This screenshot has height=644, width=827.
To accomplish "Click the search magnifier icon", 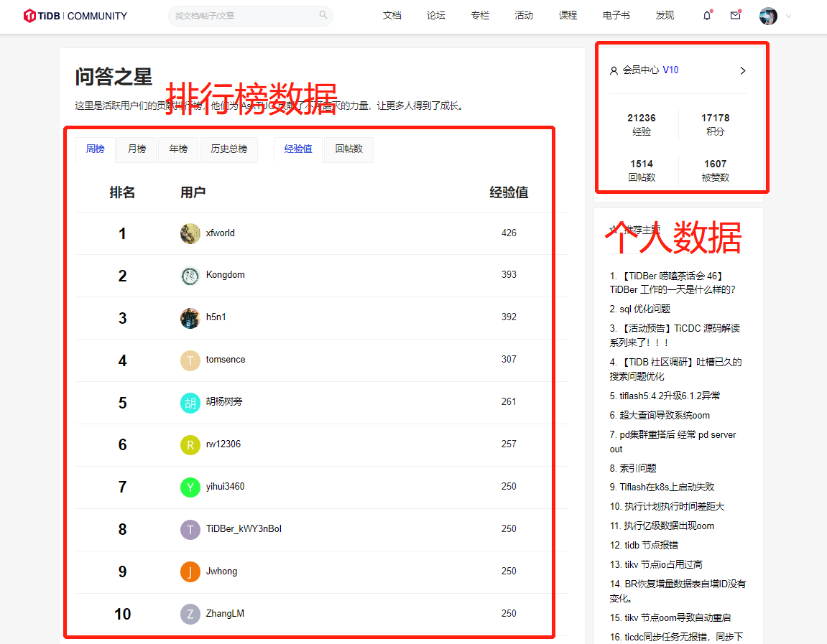I will 323,15.
